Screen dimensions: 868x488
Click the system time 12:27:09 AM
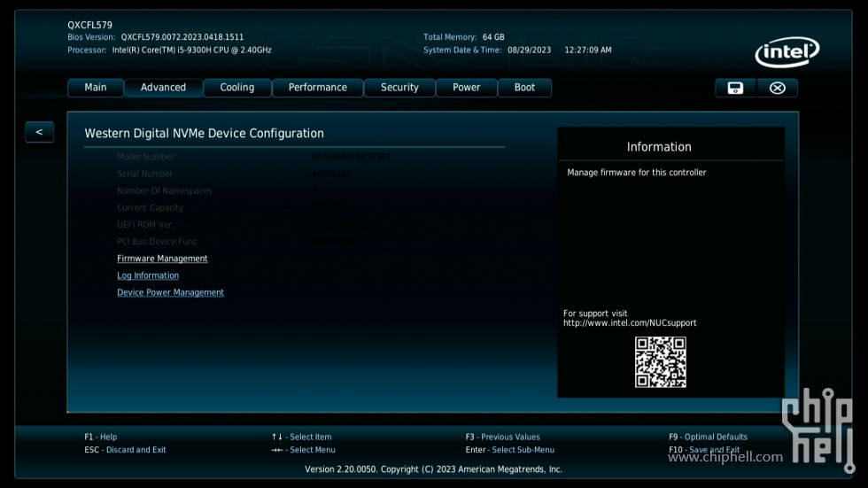click(588, 50)
